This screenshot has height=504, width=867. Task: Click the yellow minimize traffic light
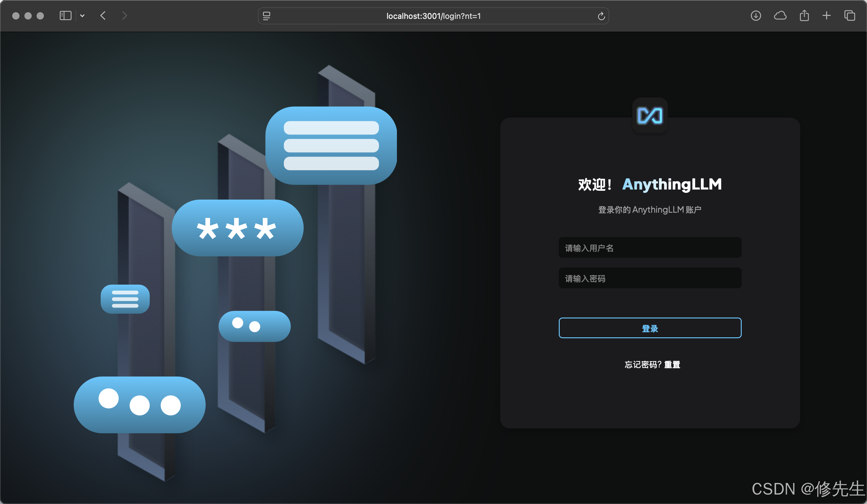coord(28,16)
